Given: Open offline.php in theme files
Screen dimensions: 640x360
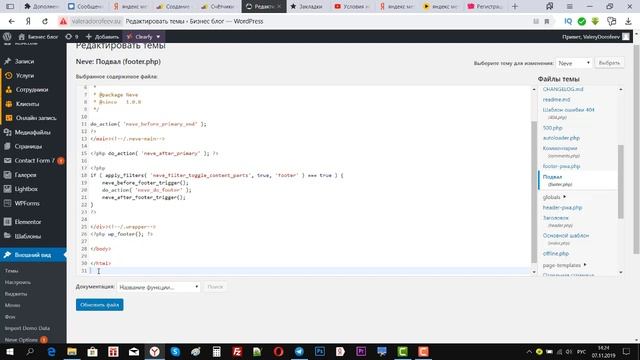Looking at the screenshot, I should pyautogui.click(x=556, y=253).
